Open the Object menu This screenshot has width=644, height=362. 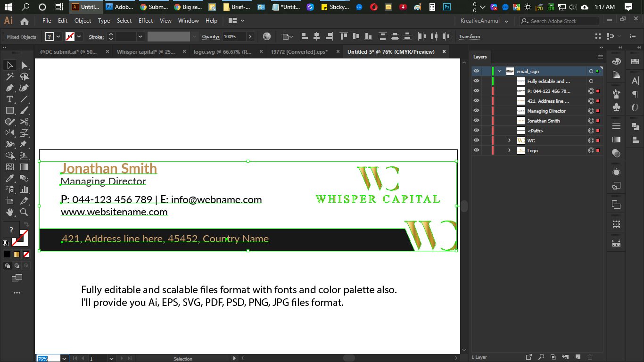83,21
